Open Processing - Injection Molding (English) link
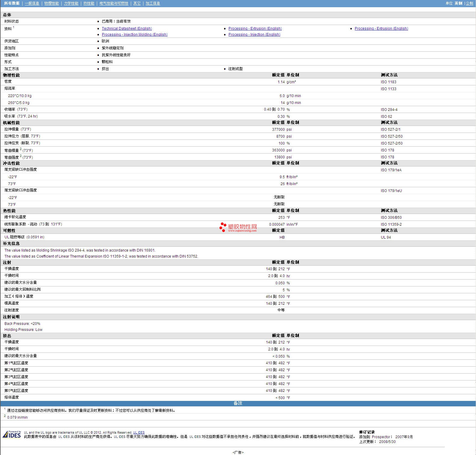This screenshot has height=455, width=476. click(134, 35)
